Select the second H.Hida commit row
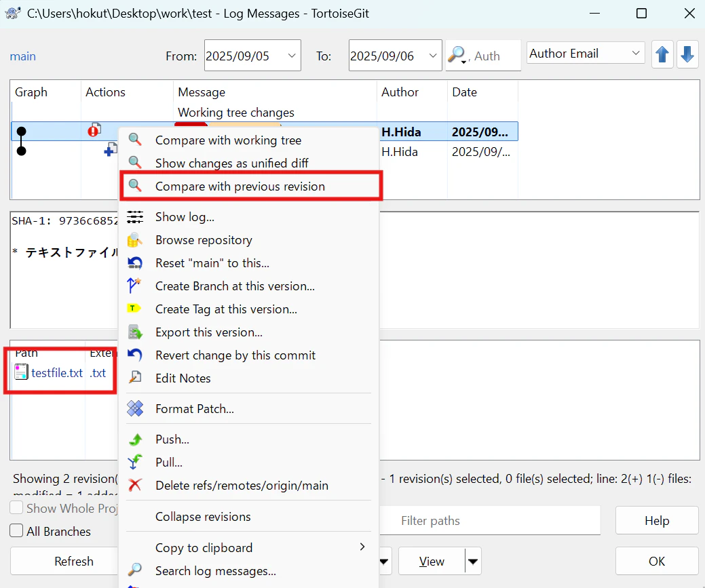Image resolution: width=705 pixels, height=588 pixels. (x=448, y=152)
